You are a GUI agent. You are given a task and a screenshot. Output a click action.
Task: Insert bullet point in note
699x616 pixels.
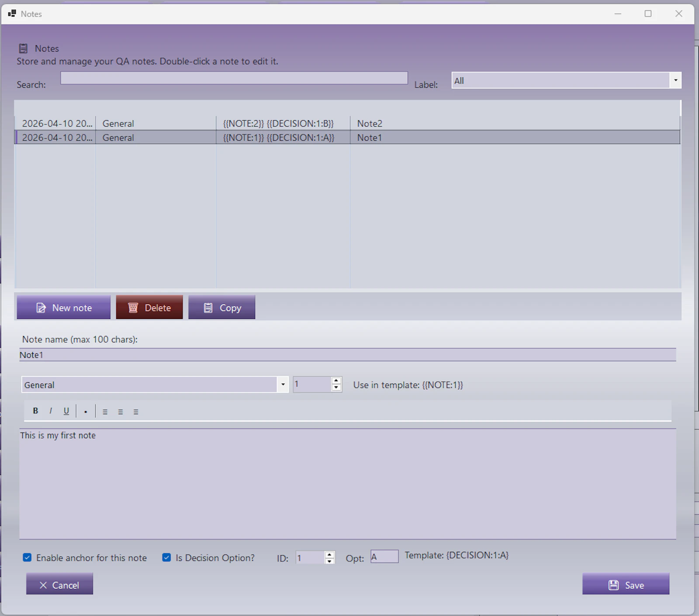coord(86,411)
